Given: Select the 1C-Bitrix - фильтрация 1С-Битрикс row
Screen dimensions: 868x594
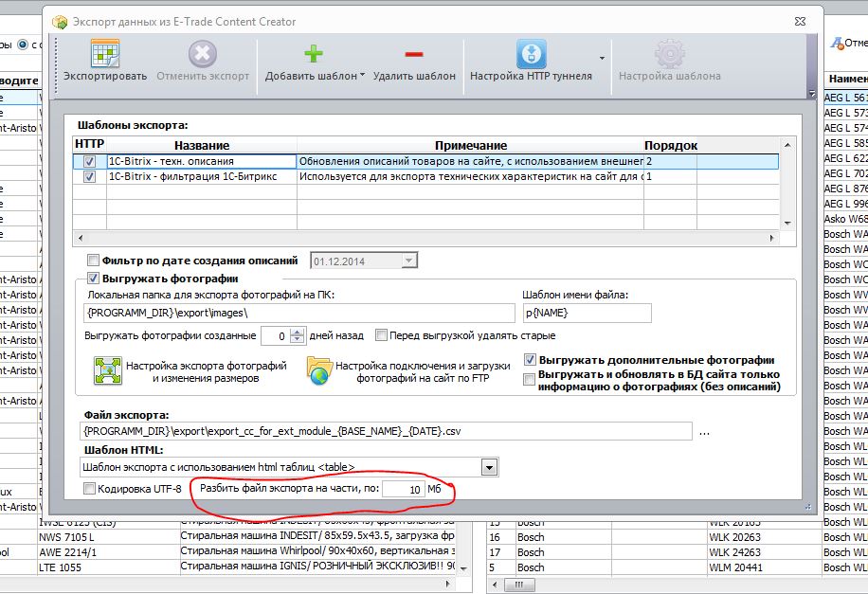Looking at the screenshot, I should pyautogui.click(x=425, y=176).
